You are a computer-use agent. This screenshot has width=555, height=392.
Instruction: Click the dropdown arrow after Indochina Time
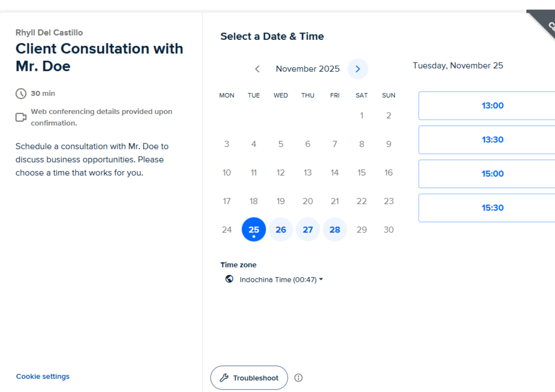coord(321,279)
